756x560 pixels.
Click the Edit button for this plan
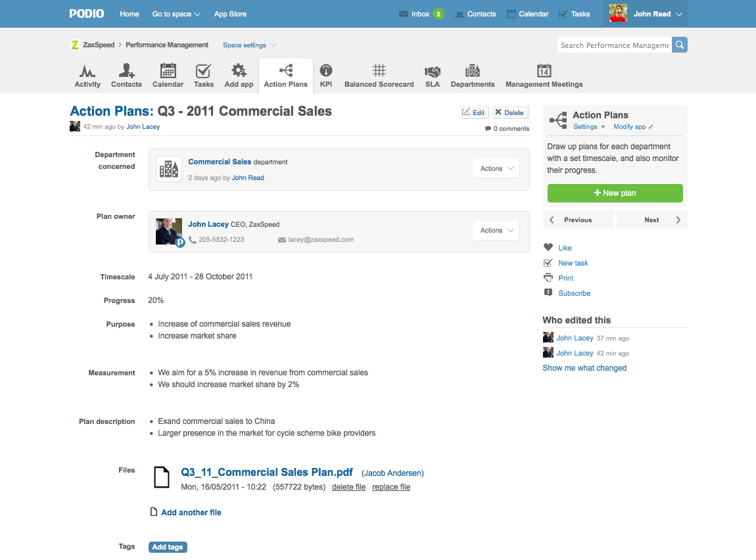pyautogui.click(x=473, y=112)
